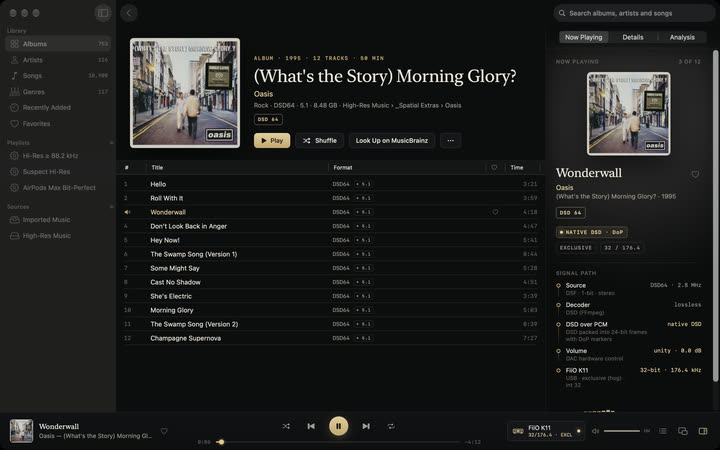This screenshot has width=720, height=450.
Task: Select the track Some Might Say
Action: pyautogui.click(x=331, y=268)
